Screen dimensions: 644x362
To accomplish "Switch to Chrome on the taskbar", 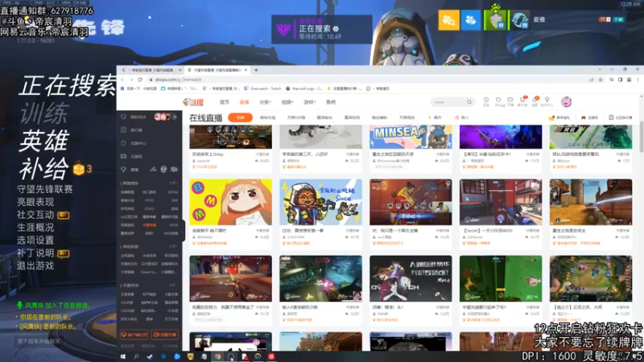I will tap(217, 356).
